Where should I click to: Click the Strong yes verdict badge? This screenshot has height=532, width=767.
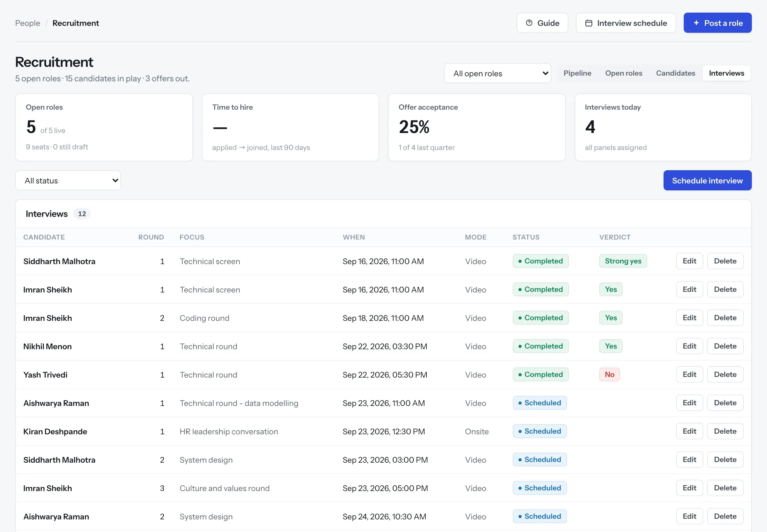coord(623,261)
